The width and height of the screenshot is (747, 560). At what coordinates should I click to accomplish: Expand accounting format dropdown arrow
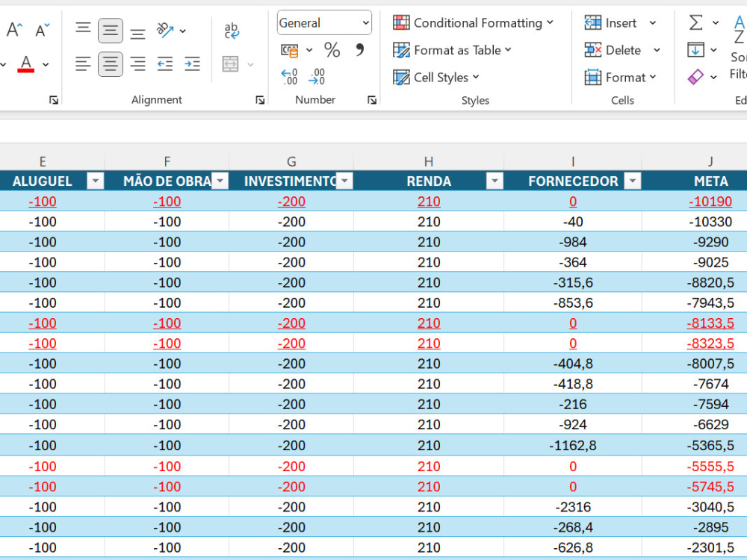(309, 50)
